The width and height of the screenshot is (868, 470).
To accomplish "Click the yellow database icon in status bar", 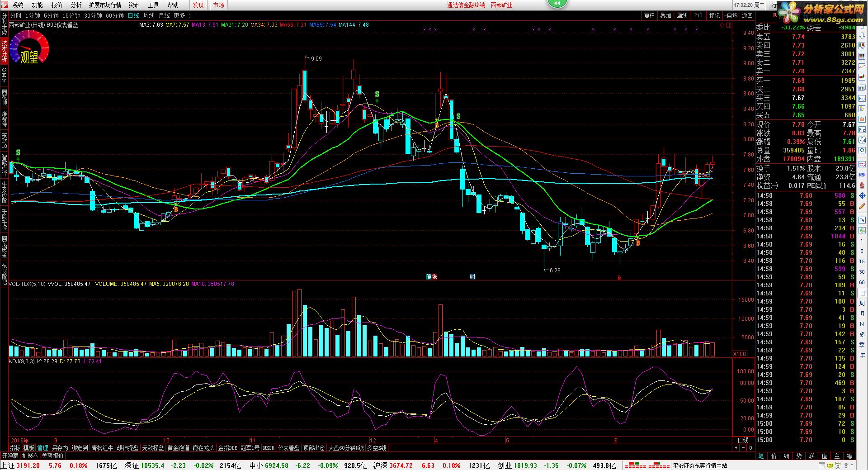I will point(829,465).
